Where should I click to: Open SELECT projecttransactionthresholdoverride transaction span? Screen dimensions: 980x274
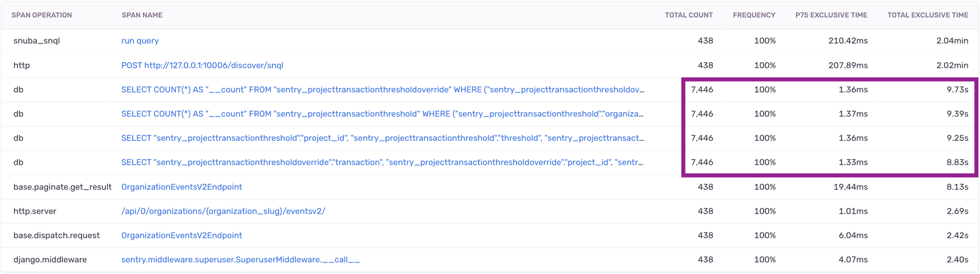coord(382,162)
